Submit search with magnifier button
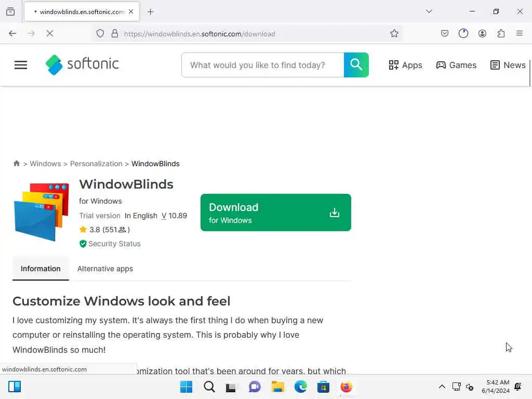This screenshot has height=399, width=532. pos(356,65)
